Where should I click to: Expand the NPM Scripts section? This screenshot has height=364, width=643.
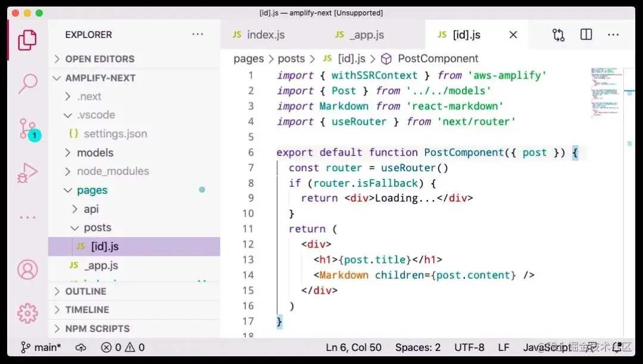click(x=134, y=328)
